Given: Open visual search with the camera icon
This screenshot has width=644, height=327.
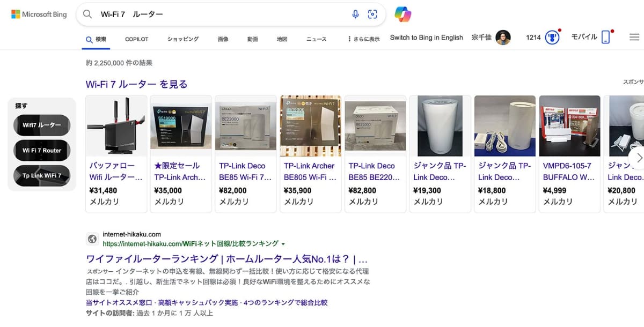Looking at the screenshot, I should click(x=373, y=14).
